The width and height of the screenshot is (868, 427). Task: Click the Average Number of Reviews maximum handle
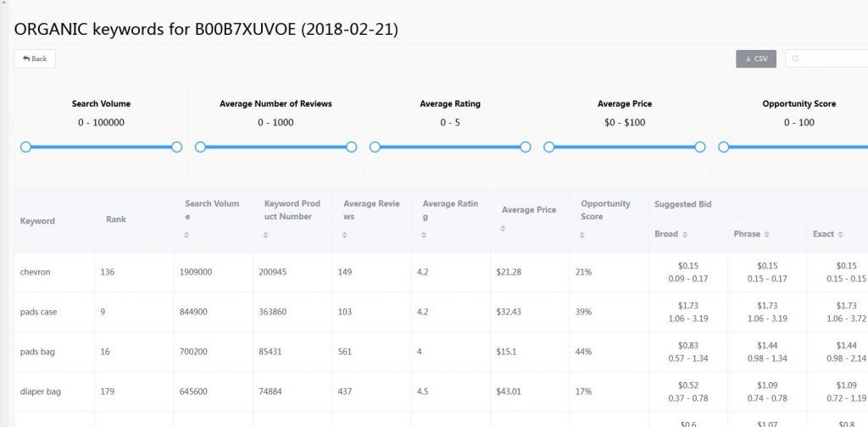tap(351, 147)
